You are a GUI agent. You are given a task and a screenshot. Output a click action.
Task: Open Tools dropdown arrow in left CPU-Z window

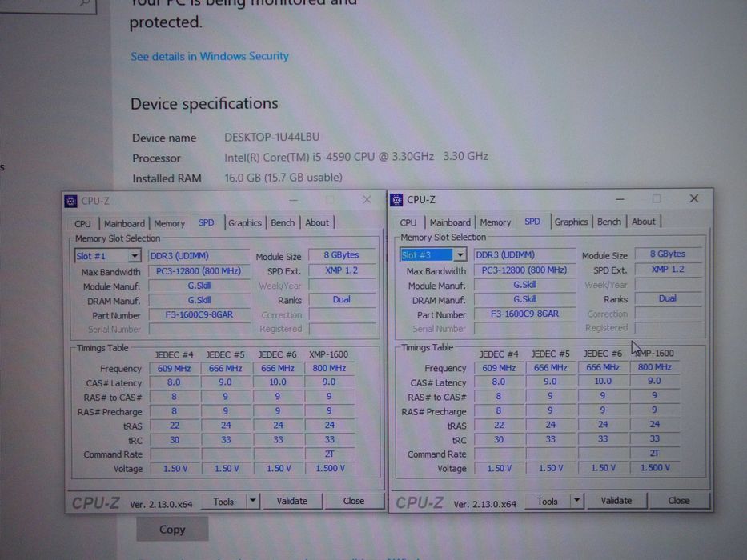[x=253, y=501]
